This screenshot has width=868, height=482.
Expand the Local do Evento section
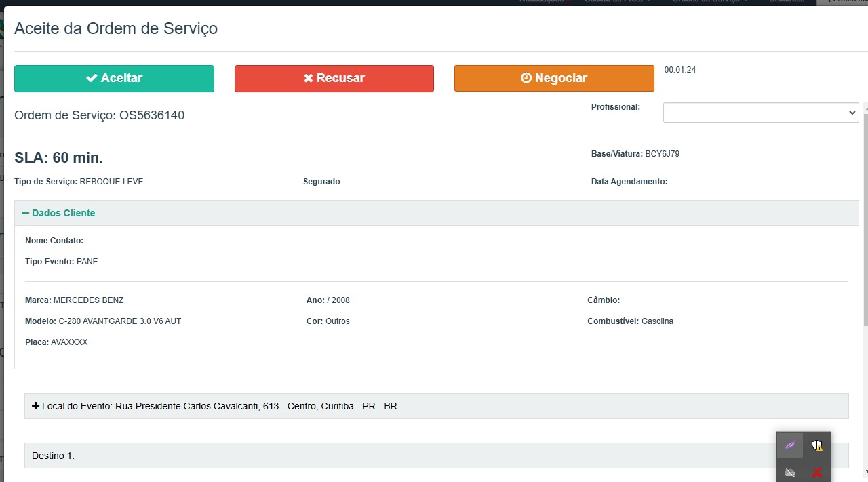[436, 406]
